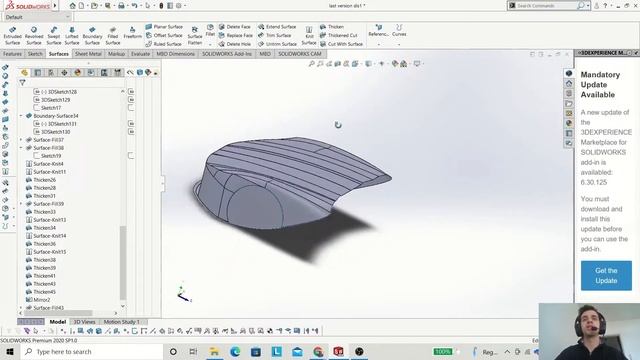Choose Ruled Surface command
This screenshot has width=640, height=360.
point(163,44)
